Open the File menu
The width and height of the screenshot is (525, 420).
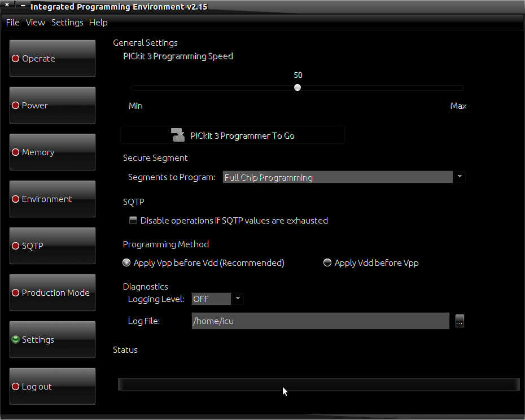pyautogui.click(x=13, y=23)
